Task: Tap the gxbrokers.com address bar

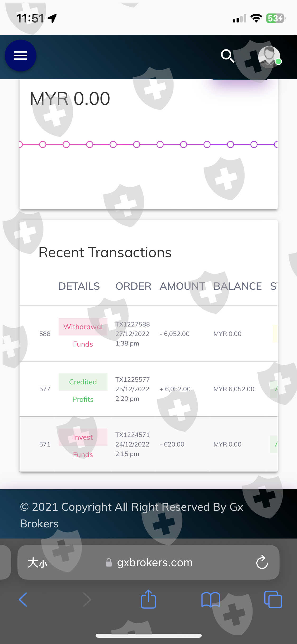Action: [x=154, y=562]
